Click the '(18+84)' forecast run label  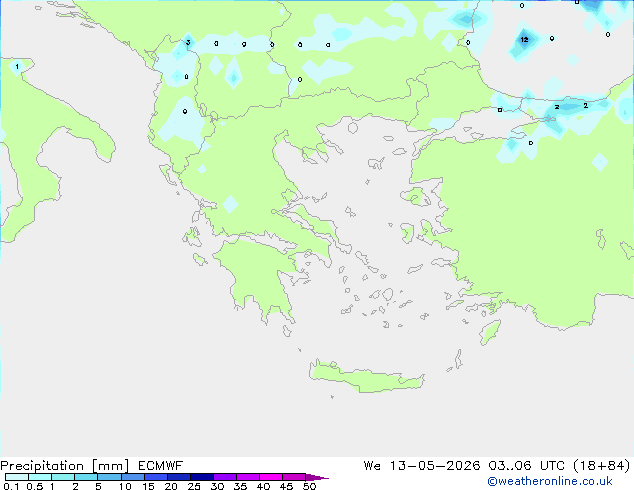[602, 466]
